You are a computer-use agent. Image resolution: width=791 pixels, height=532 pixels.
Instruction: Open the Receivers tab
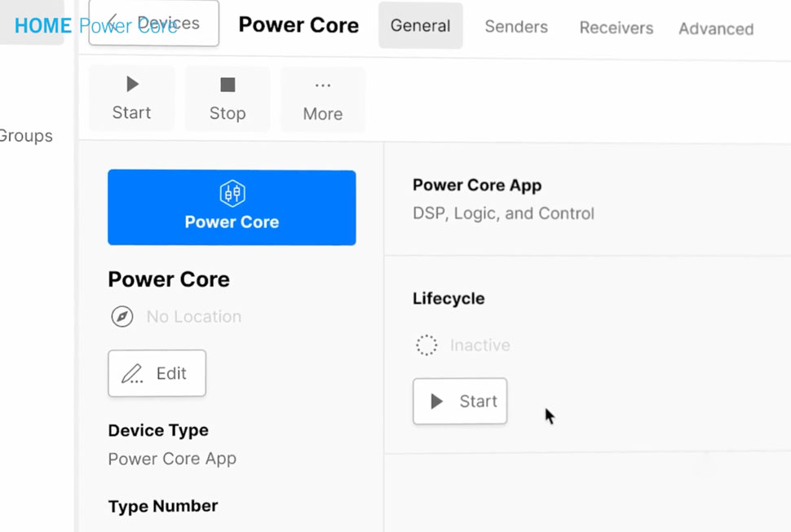pyautogui.click(x=616, y=28)
